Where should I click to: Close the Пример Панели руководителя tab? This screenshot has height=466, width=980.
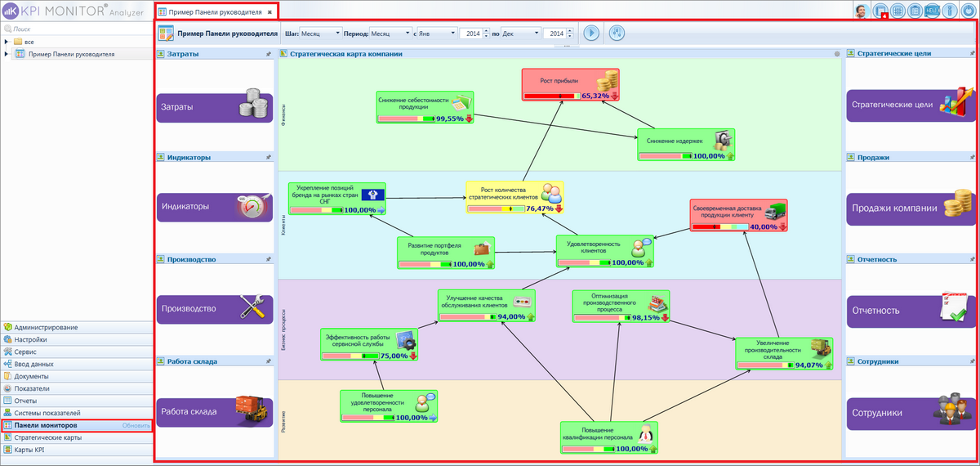click(269, 12)
